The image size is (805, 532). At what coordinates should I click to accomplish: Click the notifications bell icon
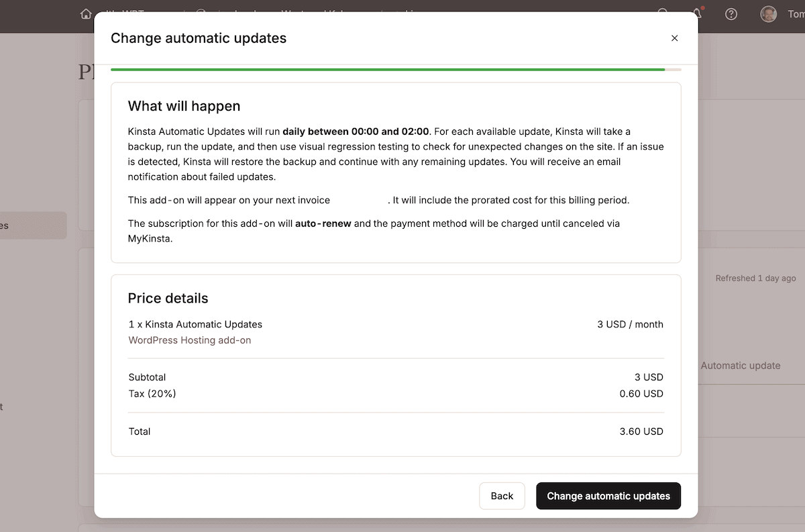[698, 14]
